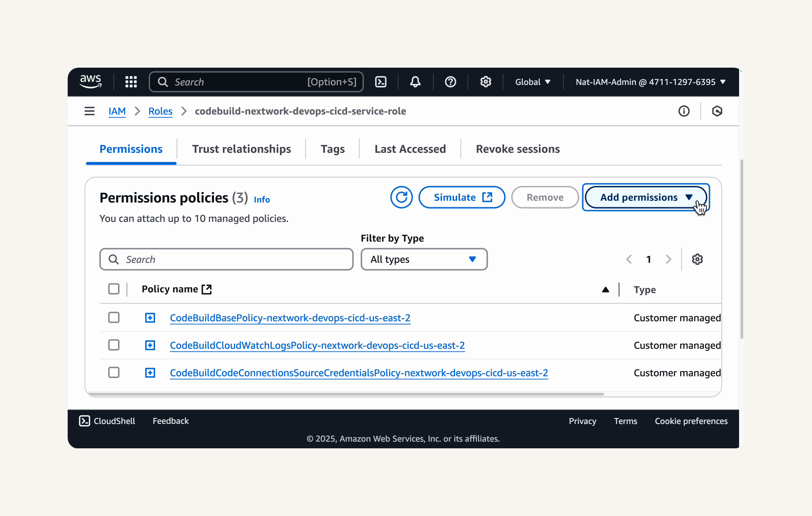This screenshot has height=516, width=812.
Task: Open the info panel icon near breadcrumbs
Action: pyautogui.click(x=684, y=111)
